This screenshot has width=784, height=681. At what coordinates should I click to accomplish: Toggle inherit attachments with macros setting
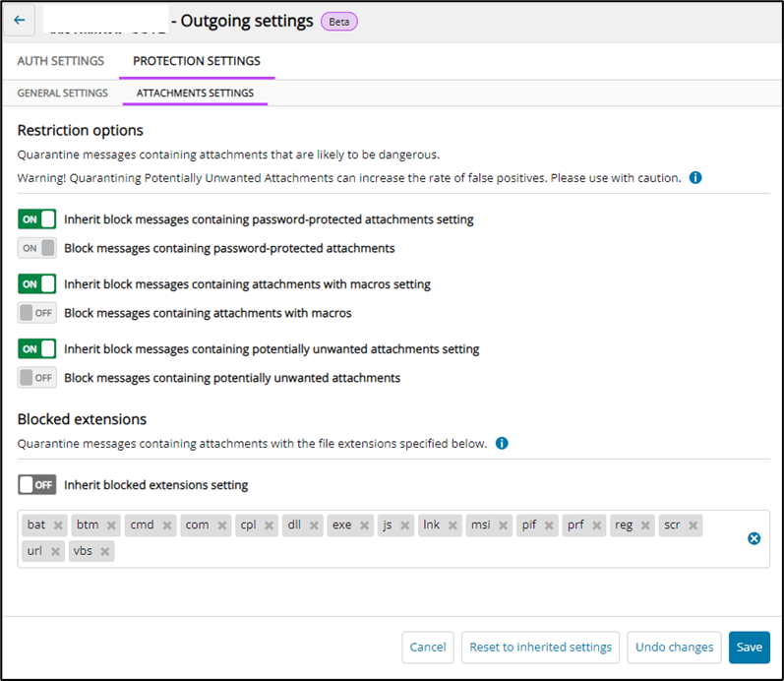[x=37, y=284]
